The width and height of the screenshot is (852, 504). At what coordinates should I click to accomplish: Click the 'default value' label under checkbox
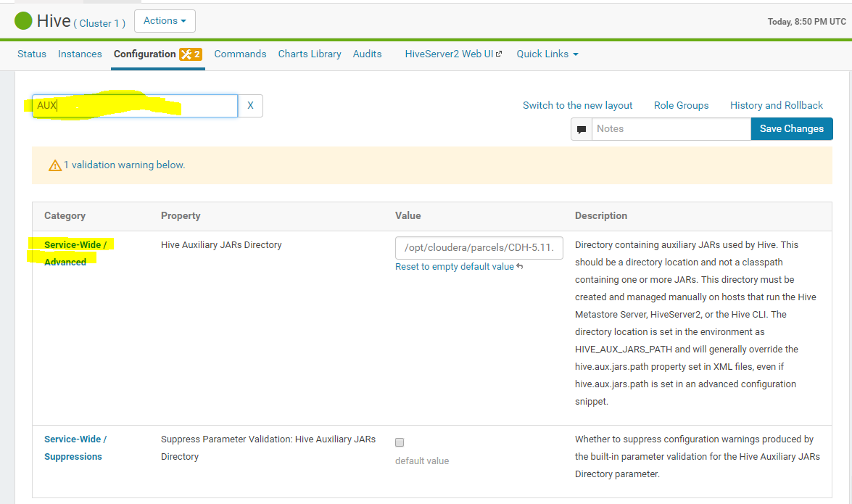[x=422, y=461]
